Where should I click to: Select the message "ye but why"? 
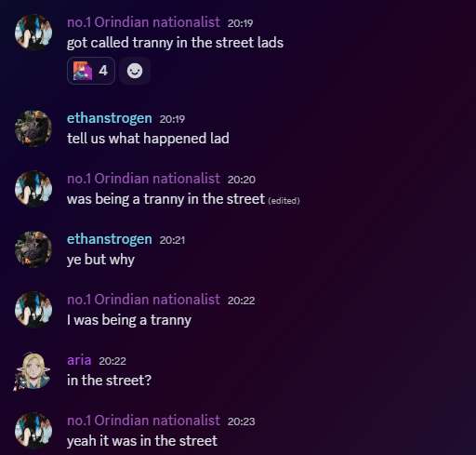tap(100, 260)
